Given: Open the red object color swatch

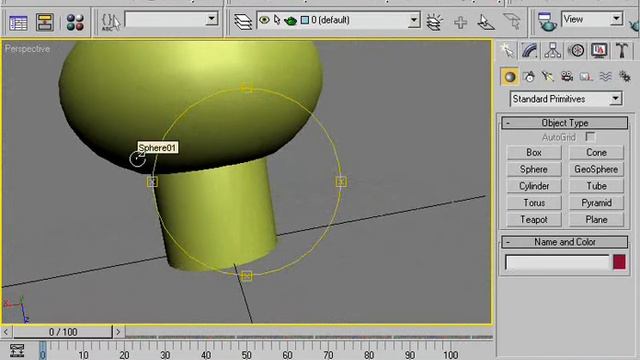Looking at the screenshot, I should point(619,262).
